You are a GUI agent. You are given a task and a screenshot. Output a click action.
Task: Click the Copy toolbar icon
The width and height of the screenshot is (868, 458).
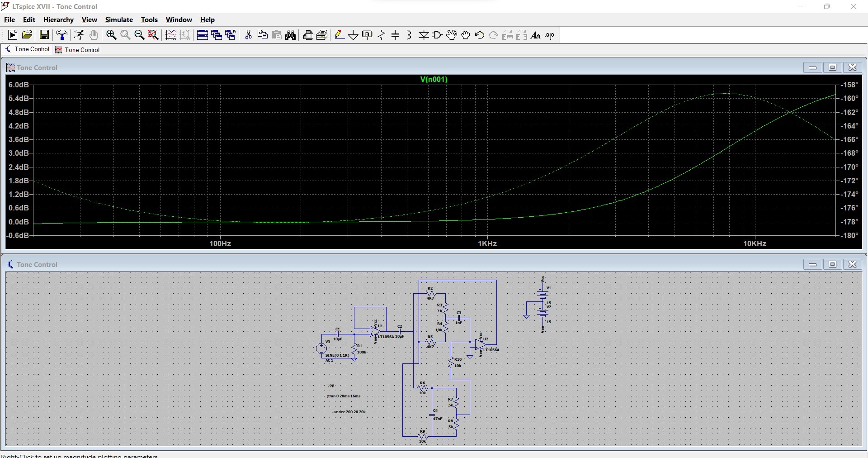pyautogui.click(x=262, y=35)
